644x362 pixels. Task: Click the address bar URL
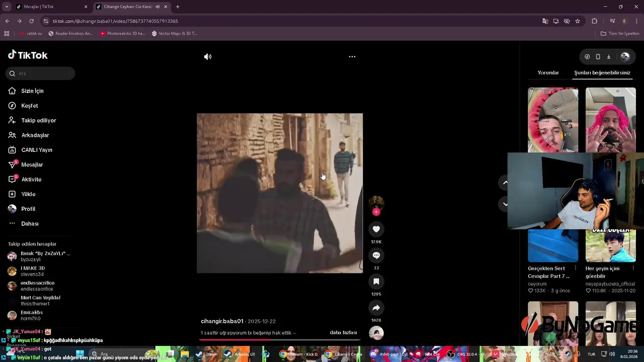(115, 21)
